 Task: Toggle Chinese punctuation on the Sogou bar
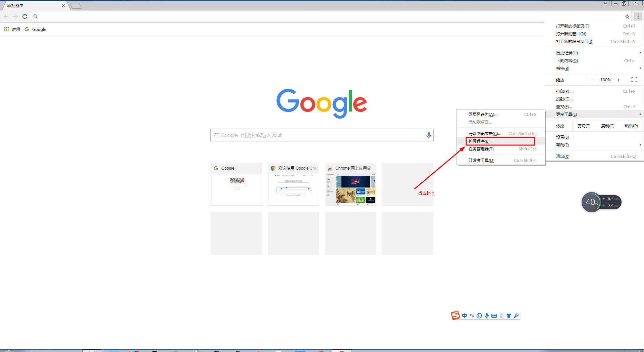coord(472,316)
